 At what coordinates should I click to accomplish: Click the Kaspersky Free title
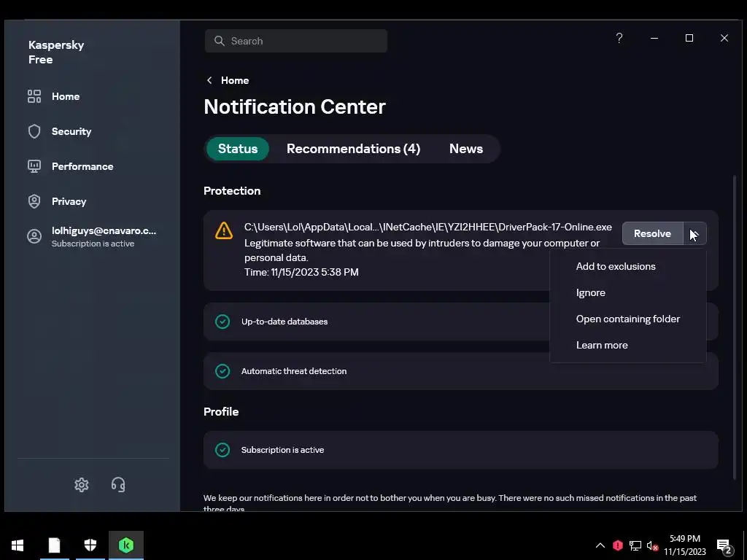[56, 52]
